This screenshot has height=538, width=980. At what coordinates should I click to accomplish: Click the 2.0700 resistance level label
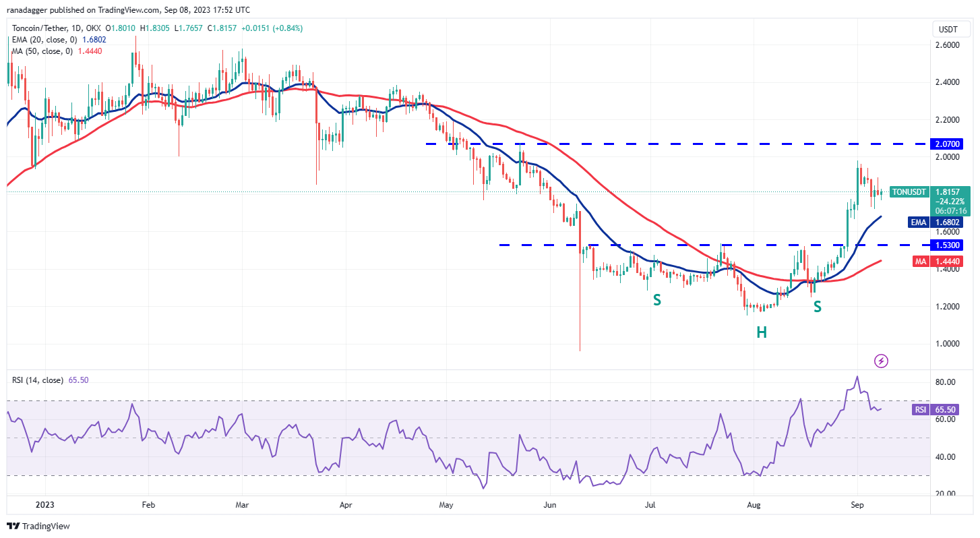[947, 144]
